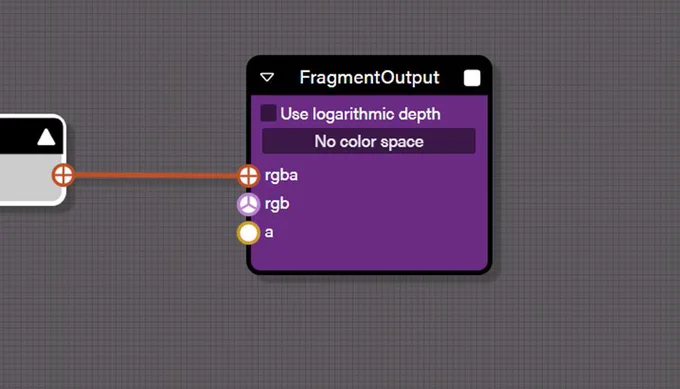Open the No color space dropdown
Screen dimensions: 680x389
[x=369, y=141]
